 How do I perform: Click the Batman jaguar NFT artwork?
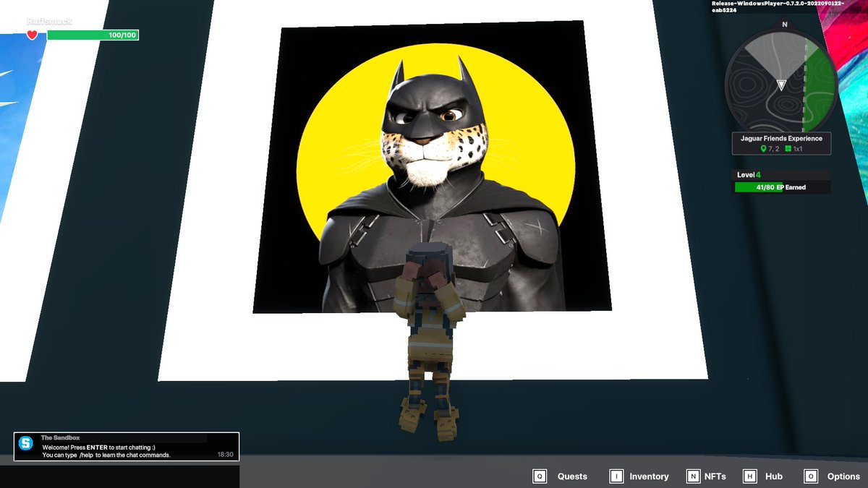click(x=433, y=167)
